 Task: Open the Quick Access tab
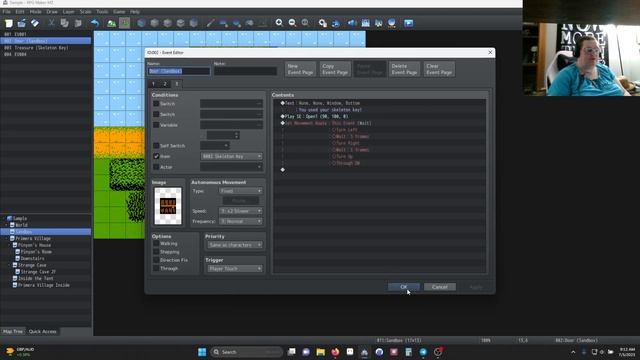[42, 331]
